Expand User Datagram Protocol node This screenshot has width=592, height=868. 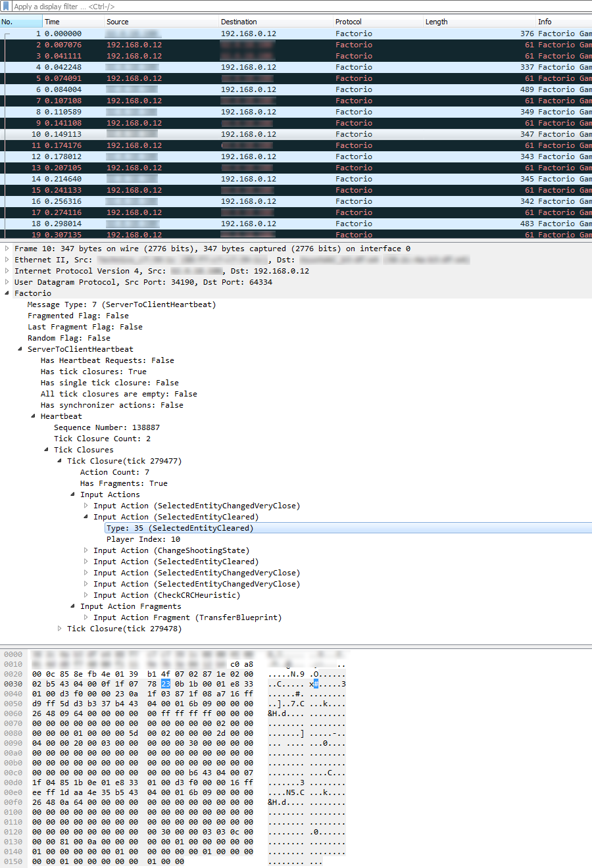(7, 282)
